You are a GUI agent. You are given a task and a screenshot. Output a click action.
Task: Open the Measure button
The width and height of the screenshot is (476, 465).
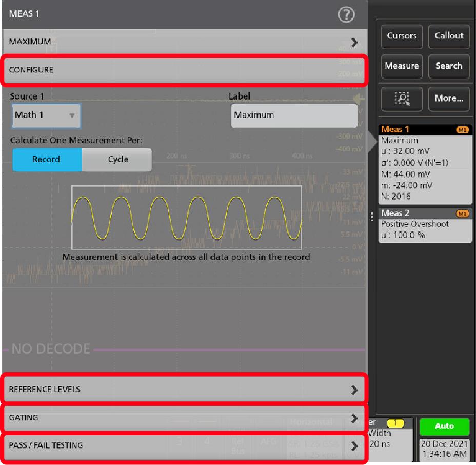click(402, 66)
